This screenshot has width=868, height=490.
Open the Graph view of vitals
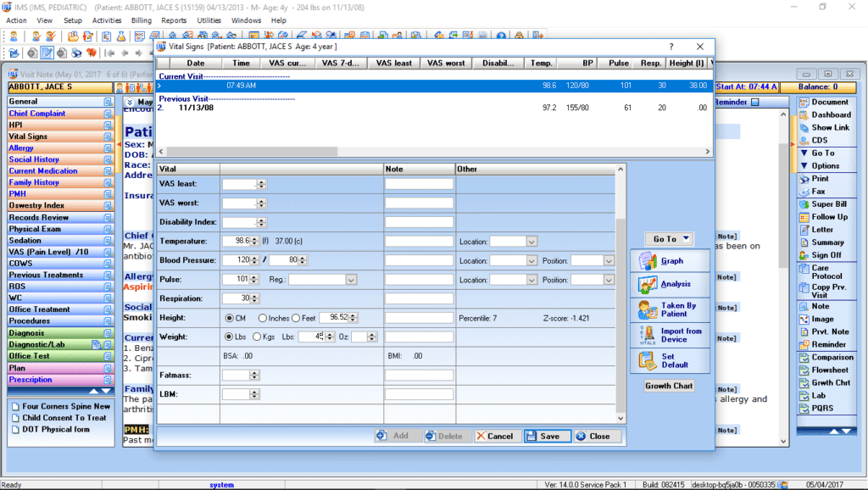click(670, 261)
